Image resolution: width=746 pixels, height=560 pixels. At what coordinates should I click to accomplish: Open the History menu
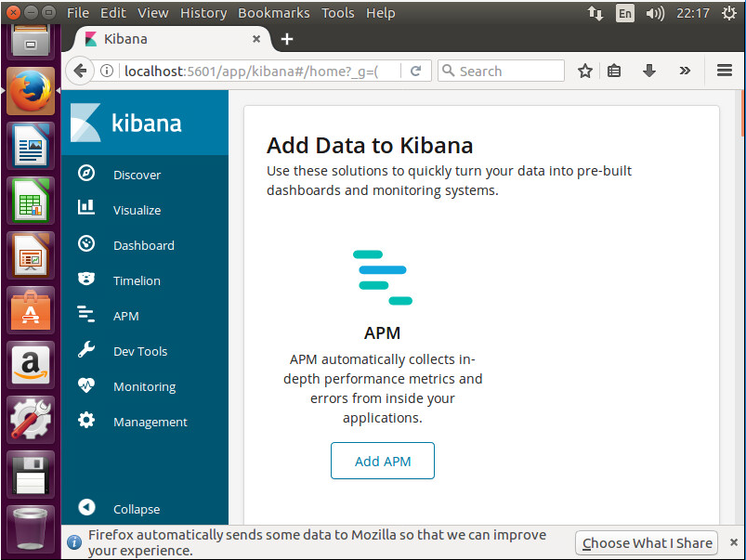tap(203, 13)
